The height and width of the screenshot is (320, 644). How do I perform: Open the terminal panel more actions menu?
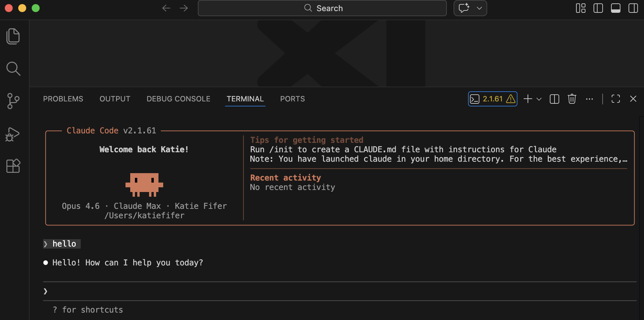(x=589, y=99)
